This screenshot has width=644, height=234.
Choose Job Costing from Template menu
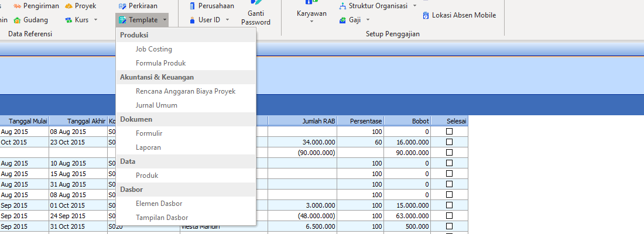tap(186, 49)
